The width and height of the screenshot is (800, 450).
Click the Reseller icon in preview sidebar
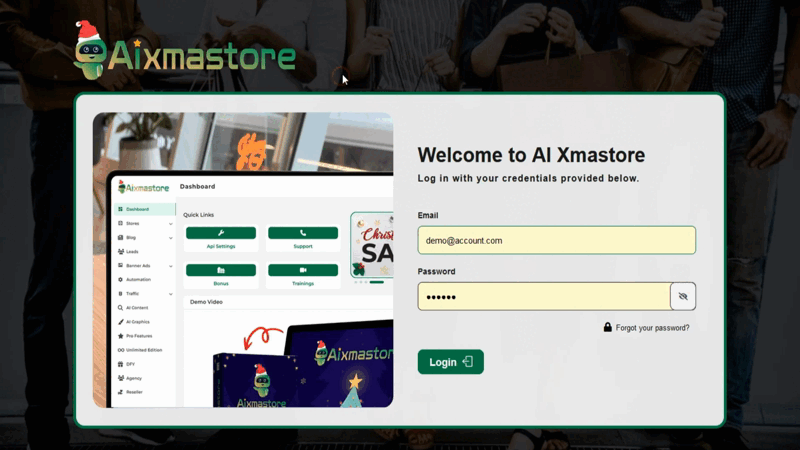120,392
